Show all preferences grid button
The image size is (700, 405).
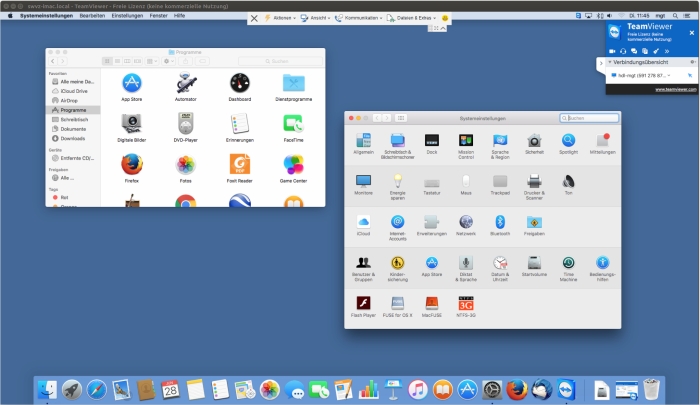pos(401,118)
